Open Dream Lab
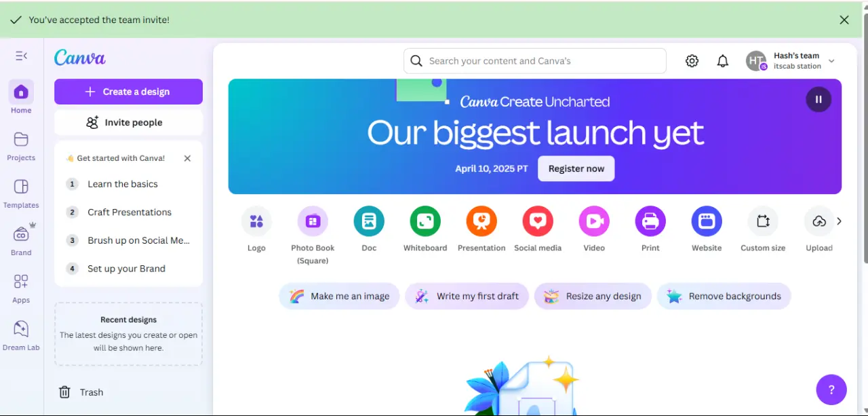868x416 pixels. pos(21,335)
